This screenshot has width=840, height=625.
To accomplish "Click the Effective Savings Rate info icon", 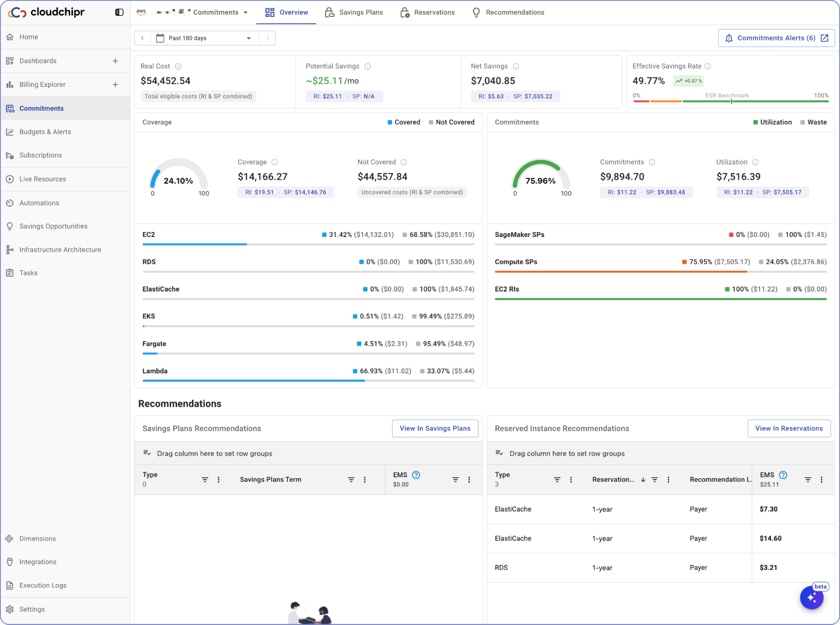I will pyautogui.click(x=708, y=66).
